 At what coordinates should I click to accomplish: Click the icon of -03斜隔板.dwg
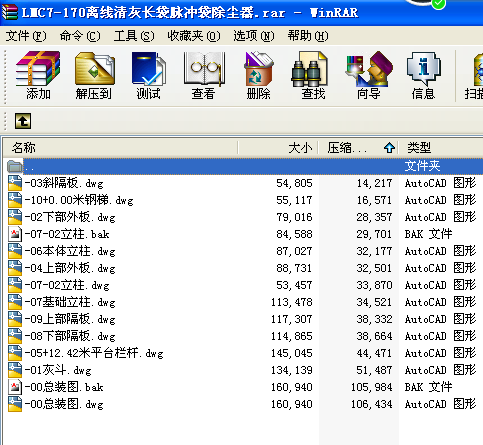[15, 183]
